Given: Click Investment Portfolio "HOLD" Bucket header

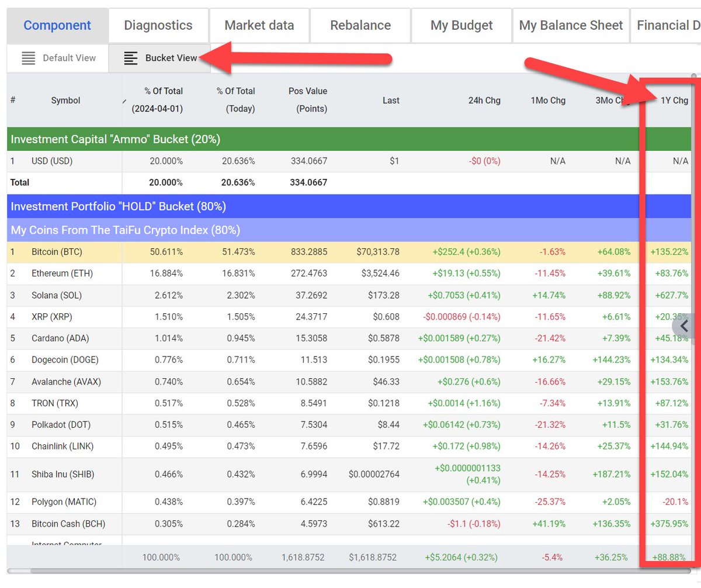Looking at the screenshot, I should [x=349, y=206].
